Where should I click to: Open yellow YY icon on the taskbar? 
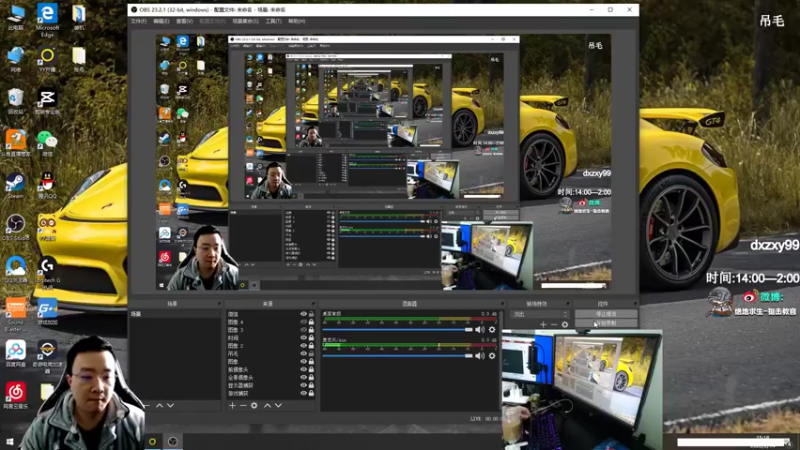point(152,441)
